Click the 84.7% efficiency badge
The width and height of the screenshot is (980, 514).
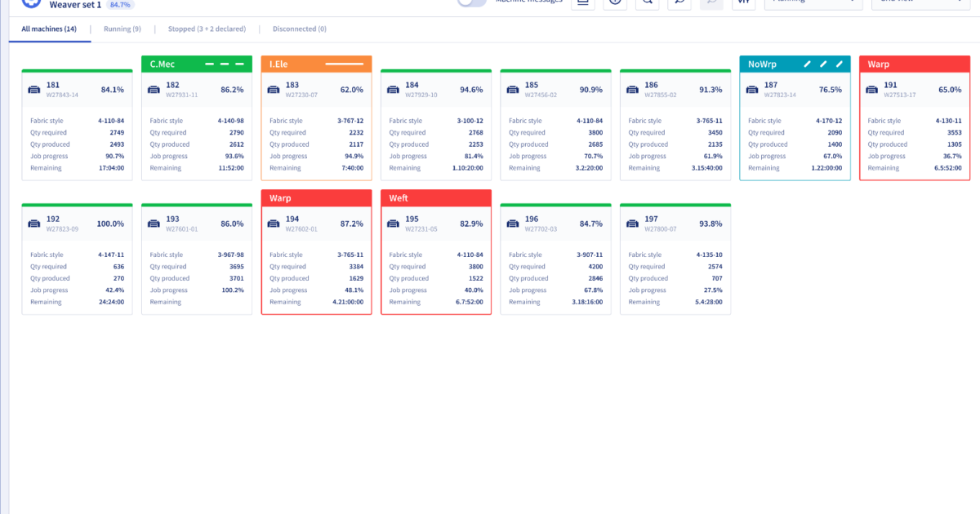tap(120, 4)
